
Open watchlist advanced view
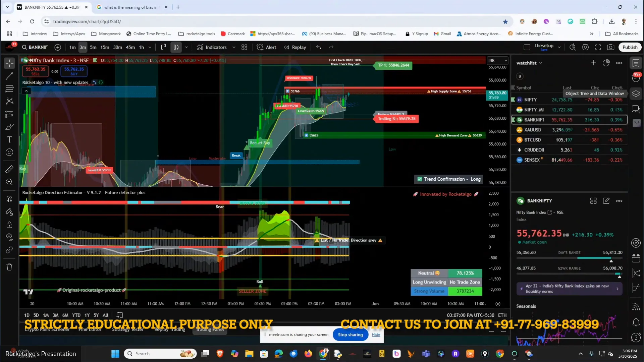(606, 63)
